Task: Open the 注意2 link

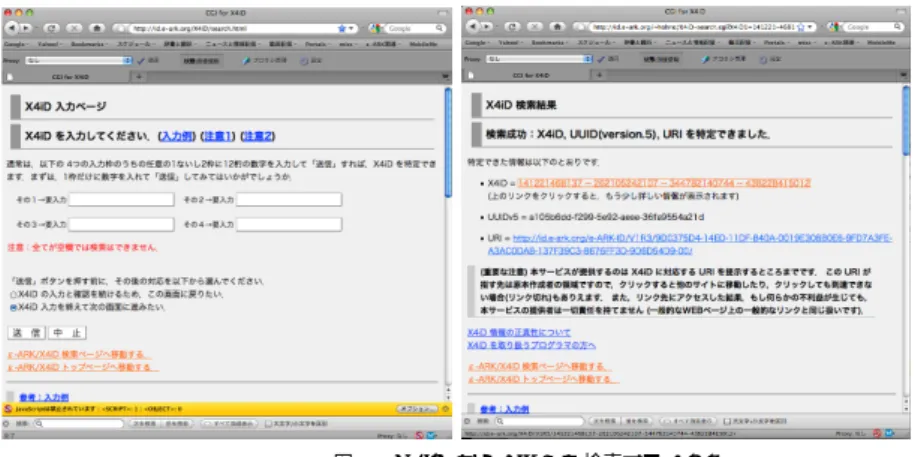Action: (258, 136)
